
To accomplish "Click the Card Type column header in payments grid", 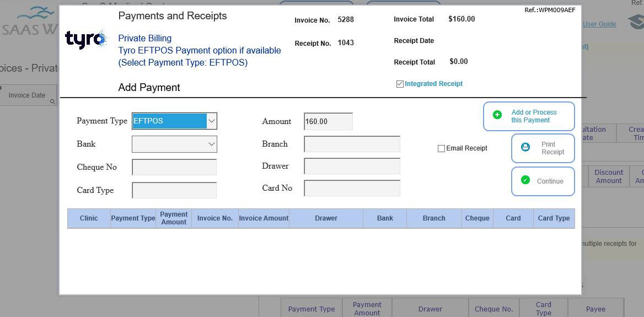I will click(554, 218).
